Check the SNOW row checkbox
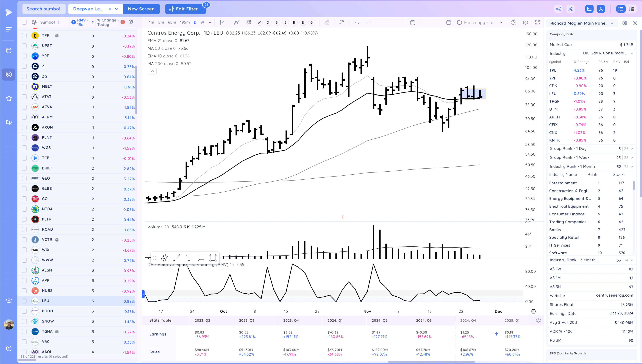The height and width of the screenshot is (364, 642). (x=24, y=321)
